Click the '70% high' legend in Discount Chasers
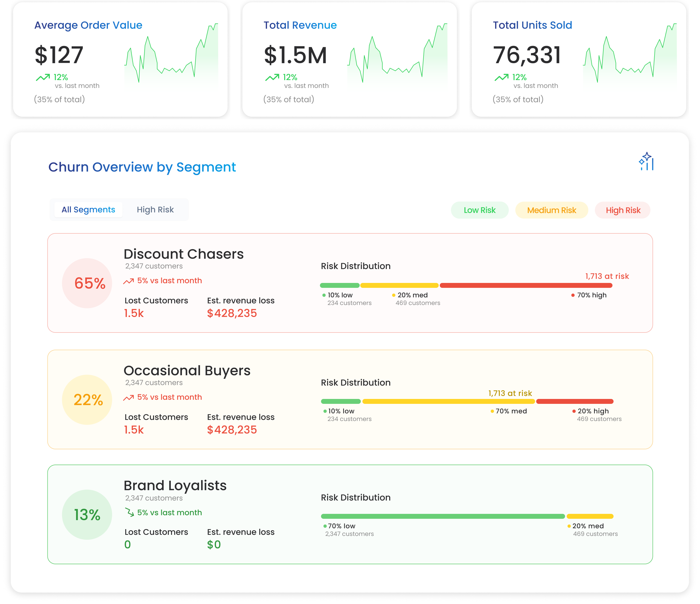Viewport: 700px width, 604px height. pos(589,295)
